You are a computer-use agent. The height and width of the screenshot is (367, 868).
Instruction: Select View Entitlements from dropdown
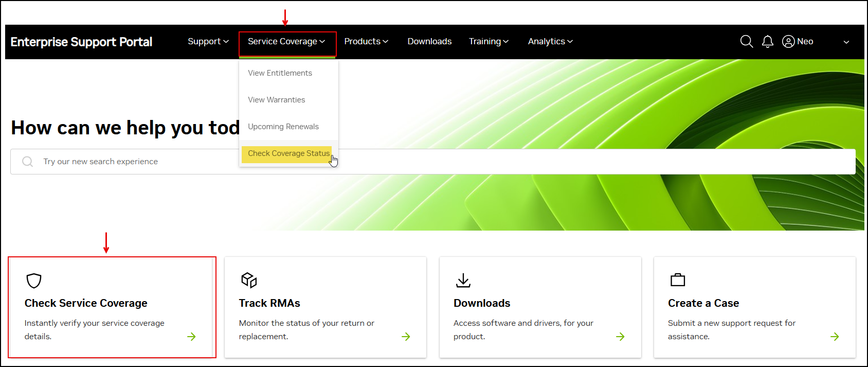coord(280,73)
